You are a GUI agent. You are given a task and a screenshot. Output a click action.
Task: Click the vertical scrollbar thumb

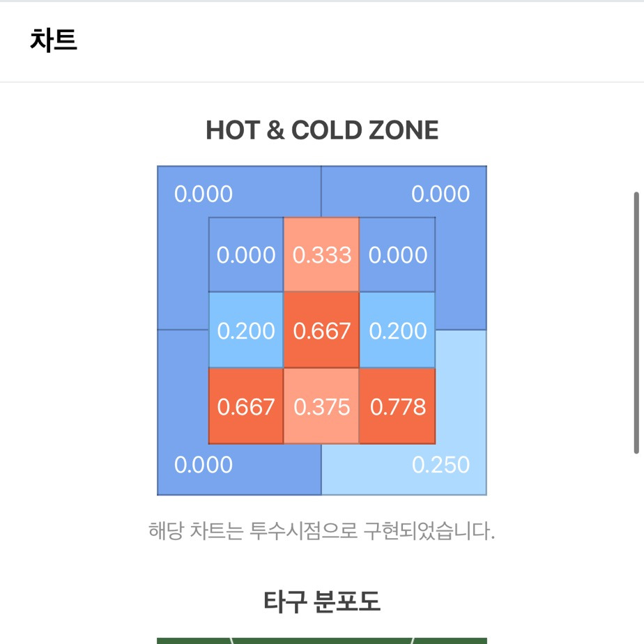636,323
